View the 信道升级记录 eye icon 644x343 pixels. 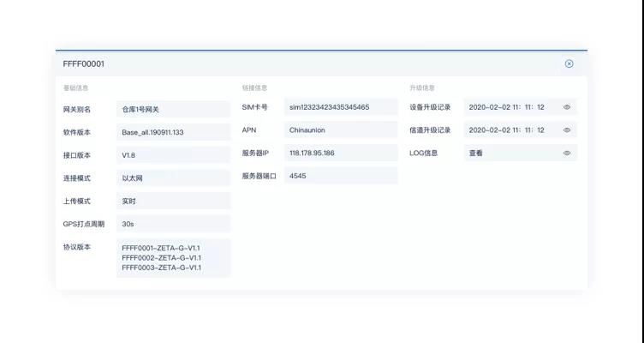(567, 130)
